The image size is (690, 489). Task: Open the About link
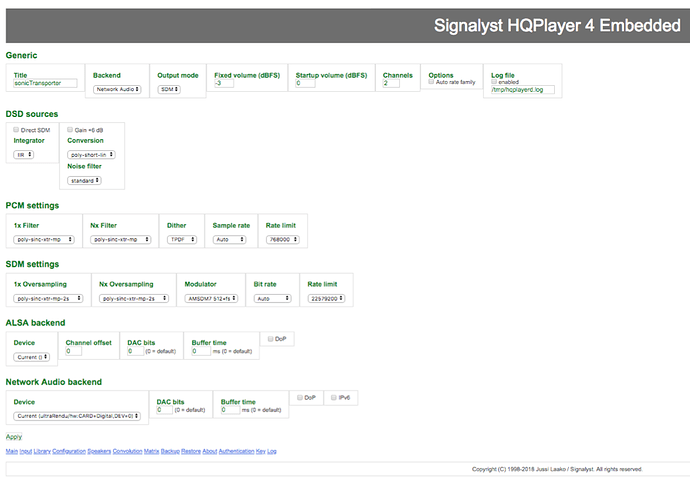(210, 451)
